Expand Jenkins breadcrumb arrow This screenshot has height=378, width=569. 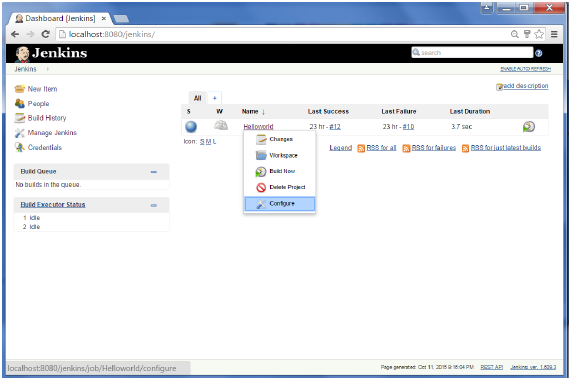click(48, 69)
